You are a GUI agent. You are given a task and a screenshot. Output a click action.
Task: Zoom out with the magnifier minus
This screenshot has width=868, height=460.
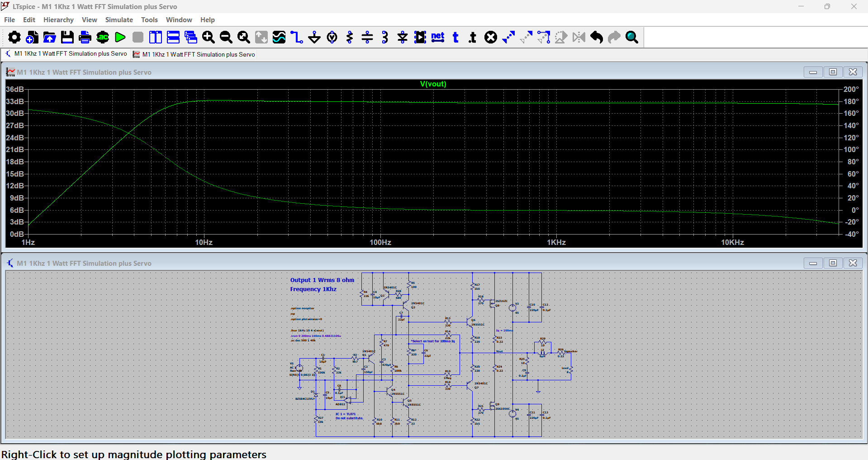(226, 37)
